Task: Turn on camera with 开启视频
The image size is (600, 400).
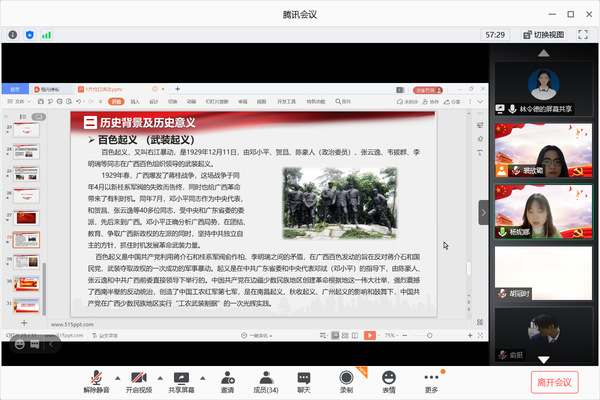Action: (139, 382)
